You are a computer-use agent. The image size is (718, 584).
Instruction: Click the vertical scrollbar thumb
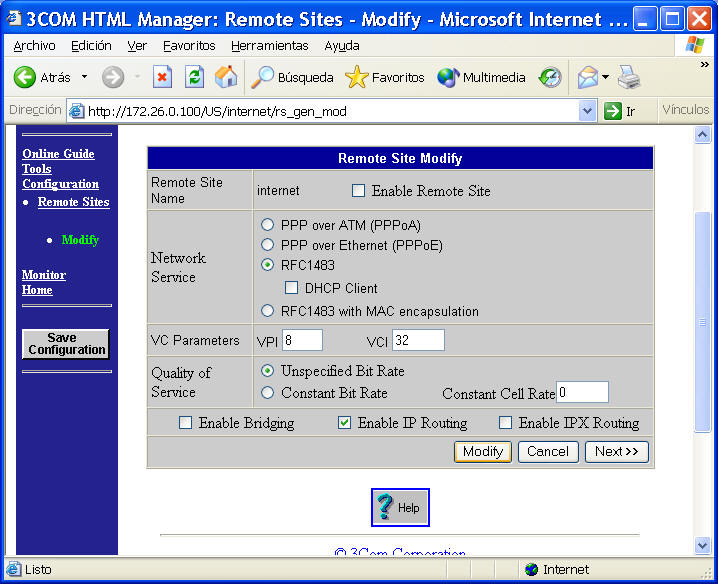pos(702,322)
